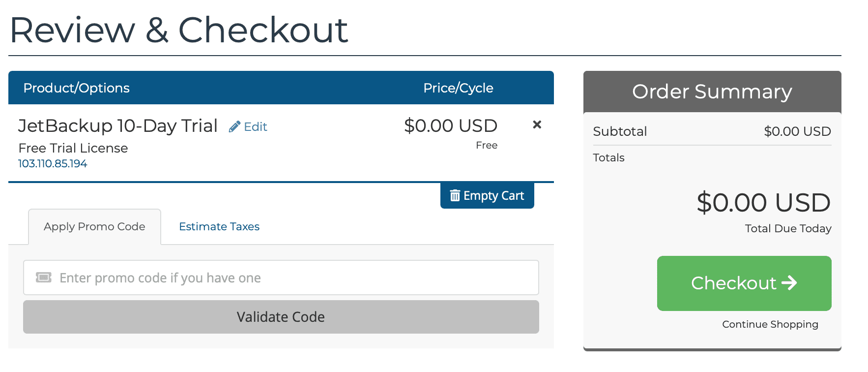Click the IP address 103.110.85.194
Screen dimensions: 868x372
[53, 164]
